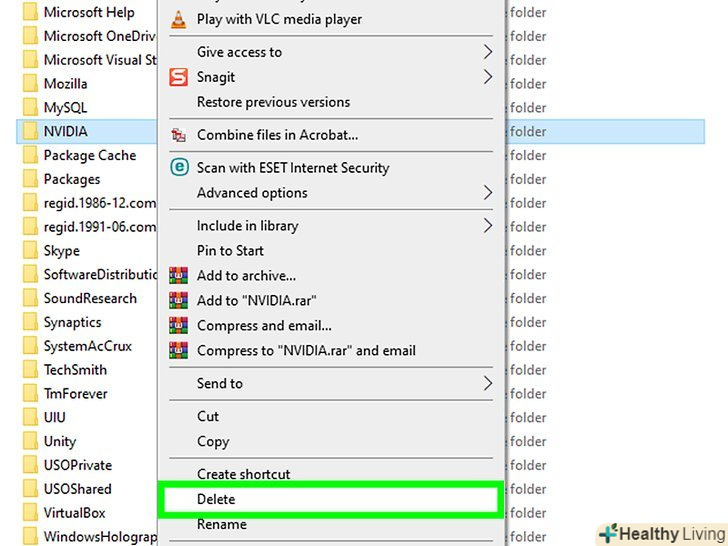Select the Mozilla folder name
The width and height of the screenshot is (728, 546).
[65, 84]
